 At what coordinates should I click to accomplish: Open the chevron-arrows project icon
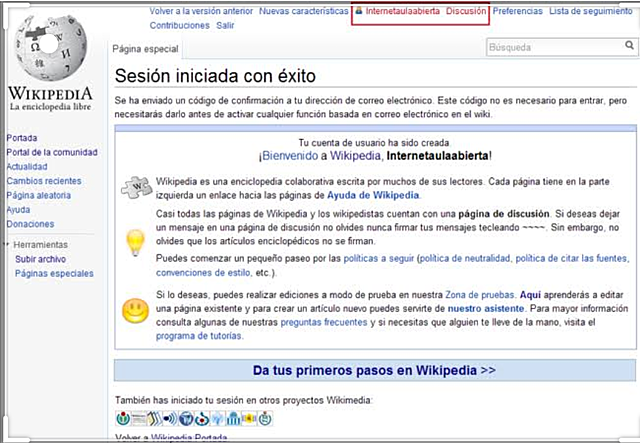coord(155,419)
